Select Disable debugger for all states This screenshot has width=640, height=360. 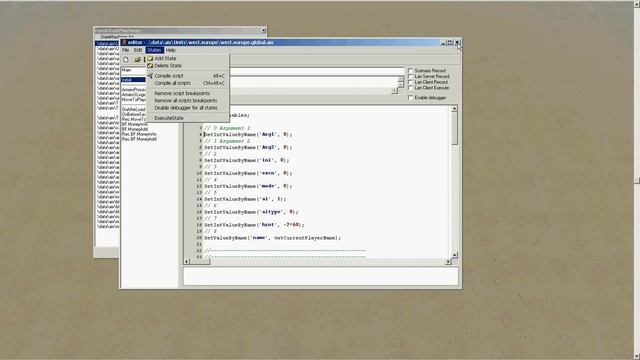click(188, 108)
